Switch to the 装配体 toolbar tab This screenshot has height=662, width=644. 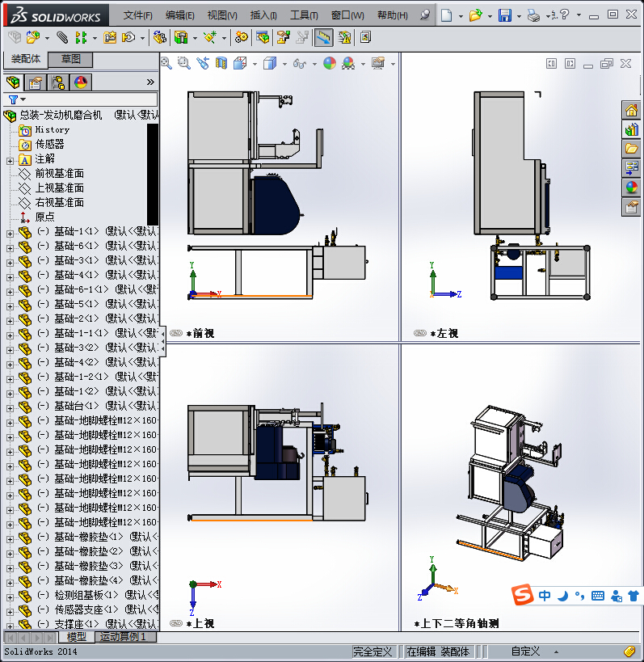tap(26, 59)
